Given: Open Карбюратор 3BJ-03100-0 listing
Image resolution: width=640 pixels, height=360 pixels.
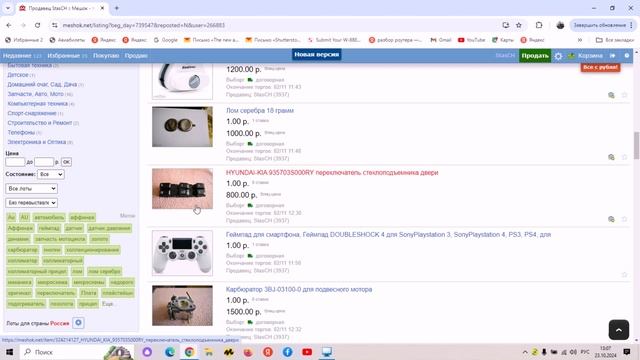Looking at the screenshot, I should pyautogui.click(x=299, y=289).
